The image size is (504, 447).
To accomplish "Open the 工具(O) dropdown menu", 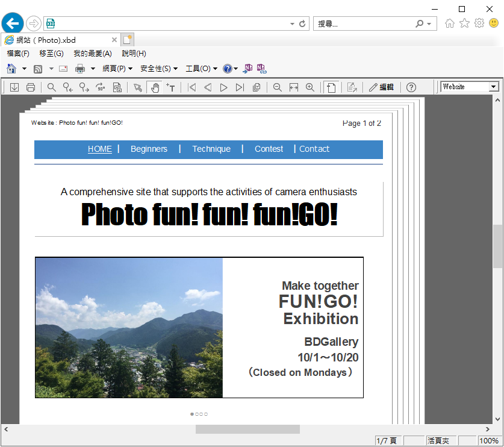I will tap(202, 69).
